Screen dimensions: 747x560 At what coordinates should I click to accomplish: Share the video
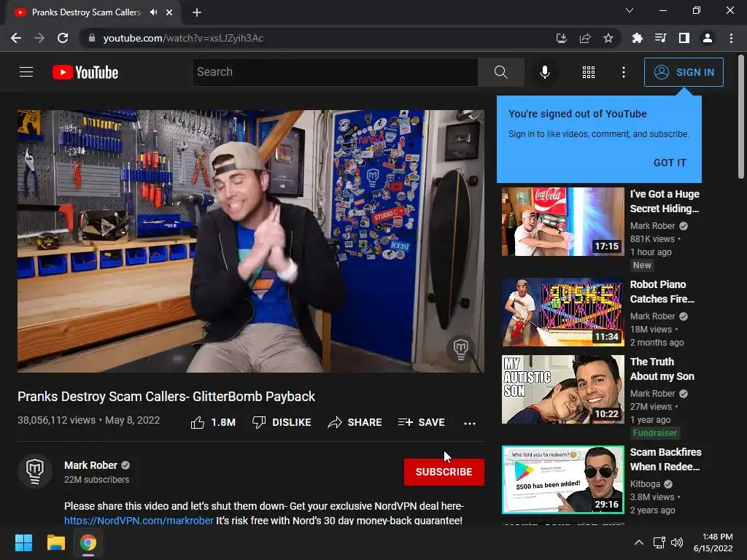pyautogui.click(x=355, y=422)
